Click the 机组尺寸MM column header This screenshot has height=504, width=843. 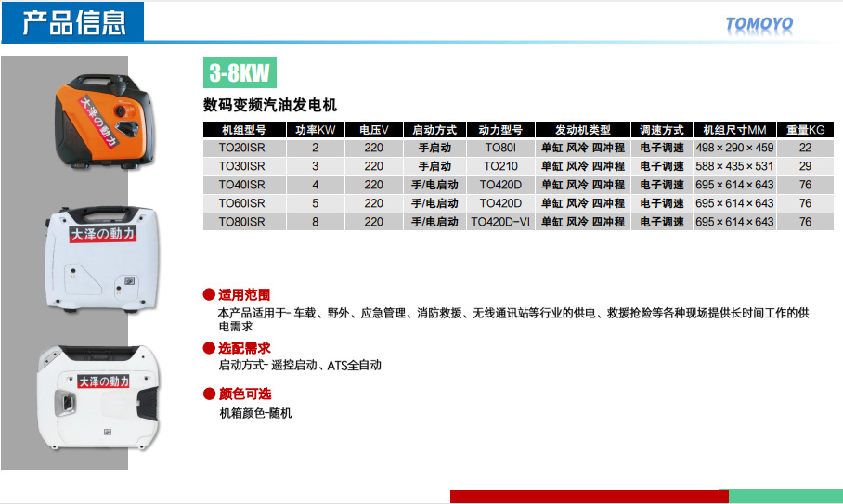[734, 130]
